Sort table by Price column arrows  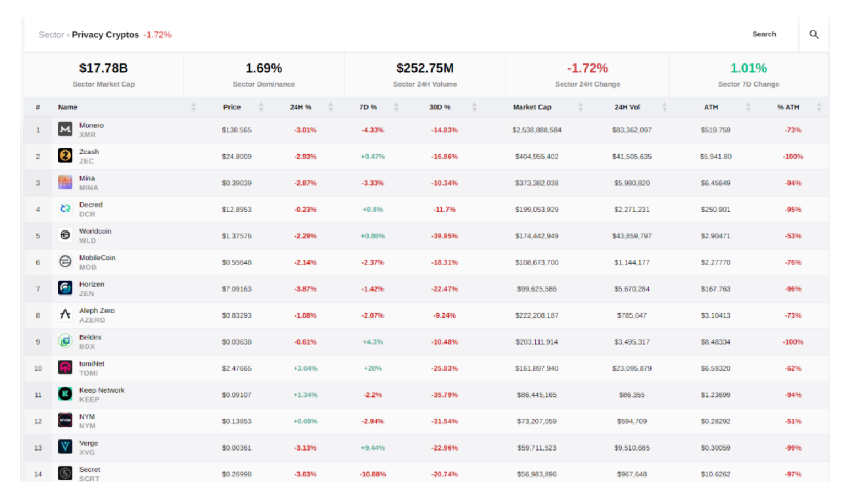point(261,107)
